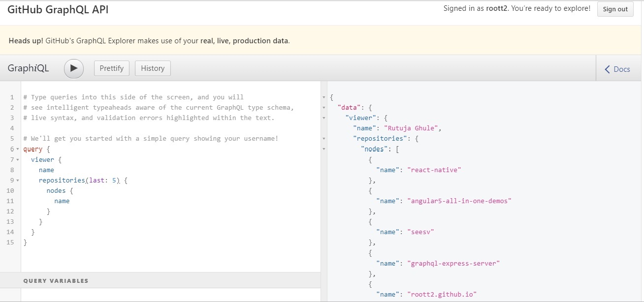Click comment 'We'll get you started' line
The image size is (644, 302).
click(151, 139)
